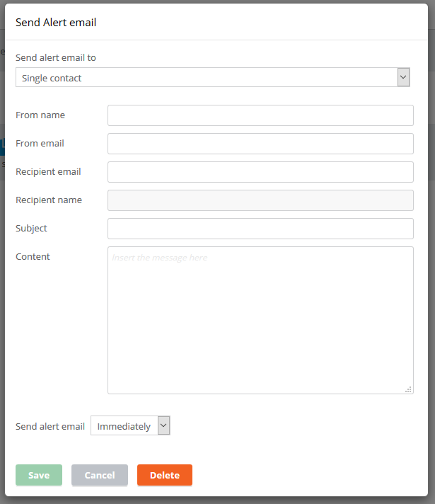Click the Content label text
The height and width of the screenshot is (504, 435).
click(x=33, y=256)
